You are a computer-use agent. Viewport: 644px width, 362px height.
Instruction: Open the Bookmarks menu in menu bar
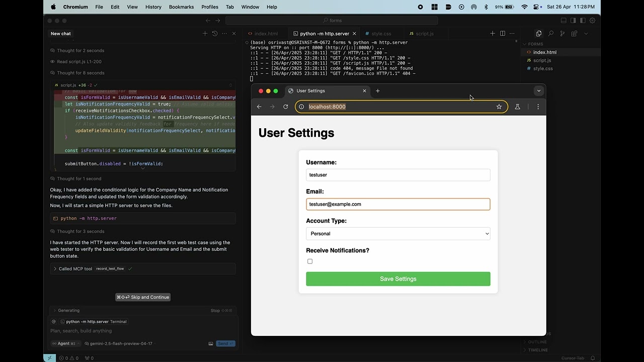[182, 7]
